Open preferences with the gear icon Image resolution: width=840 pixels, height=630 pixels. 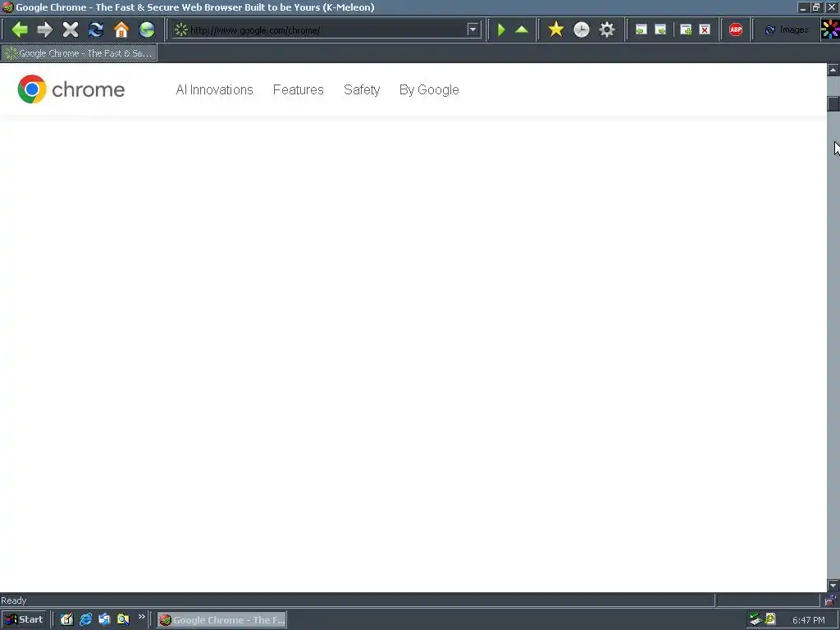click(607, 30)
